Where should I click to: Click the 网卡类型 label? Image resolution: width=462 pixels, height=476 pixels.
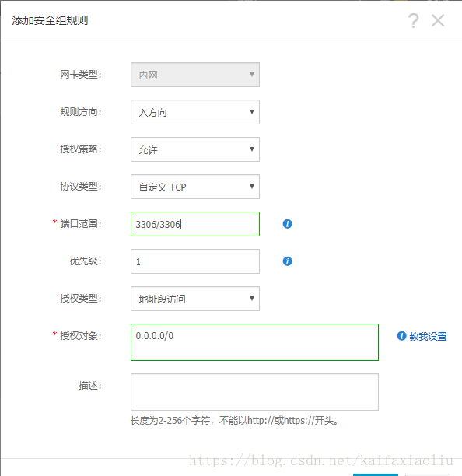coord(80,75)
